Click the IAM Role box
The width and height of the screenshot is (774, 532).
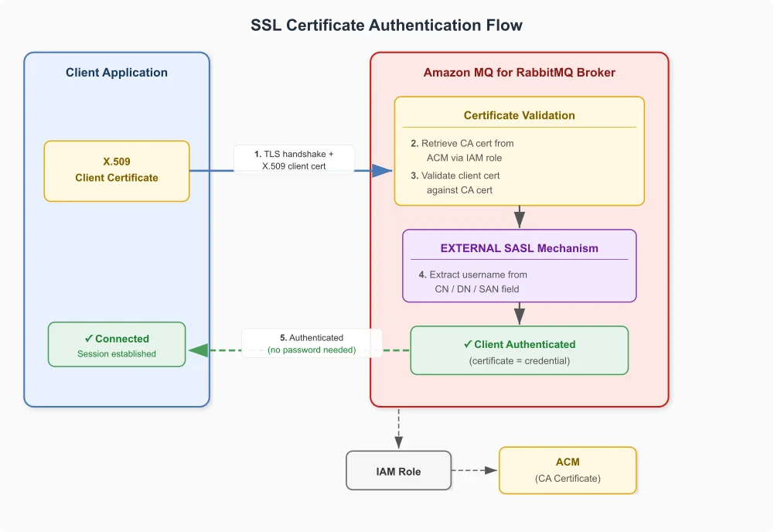398,471
